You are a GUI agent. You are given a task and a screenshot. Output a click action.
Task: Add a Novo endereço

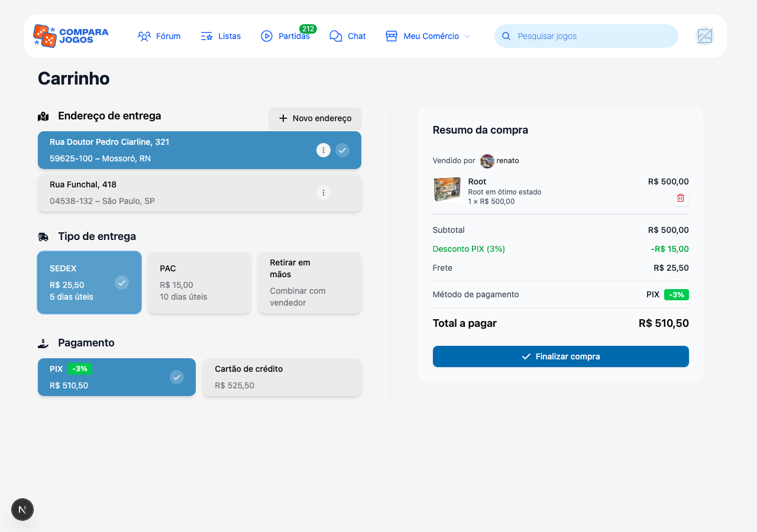point(315,118)
